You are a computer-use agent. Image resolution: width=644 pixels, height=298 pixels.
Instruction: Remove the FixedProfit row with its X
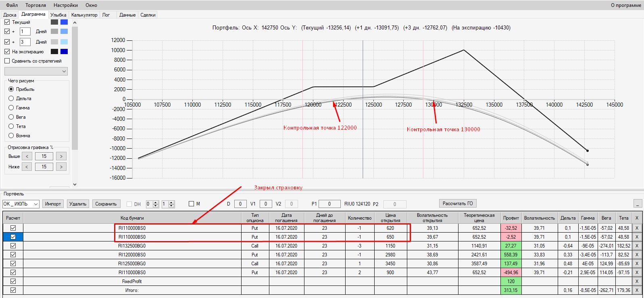point(637,281)
